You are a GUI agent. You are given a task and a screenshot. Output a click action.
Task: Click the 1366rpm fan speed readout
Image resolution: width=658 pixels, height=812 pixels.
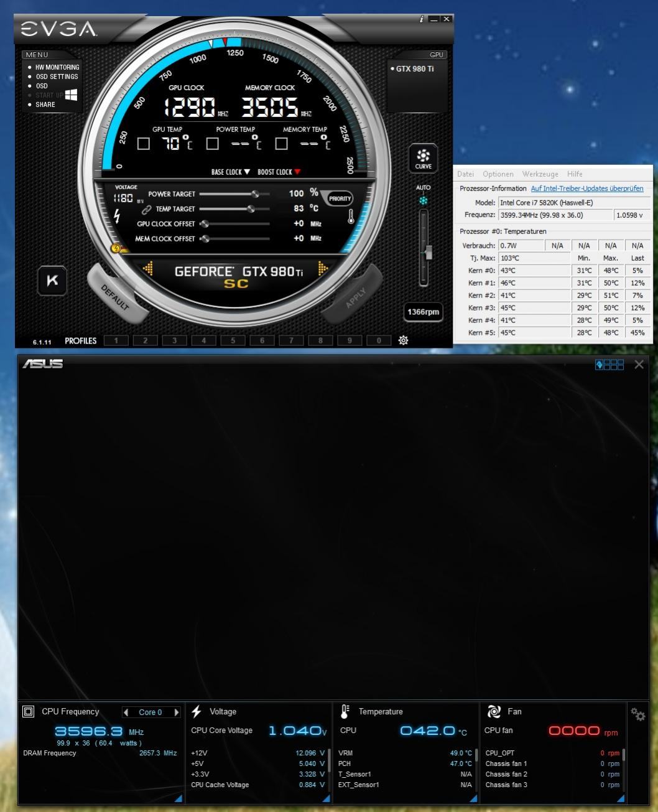(424, 312)
